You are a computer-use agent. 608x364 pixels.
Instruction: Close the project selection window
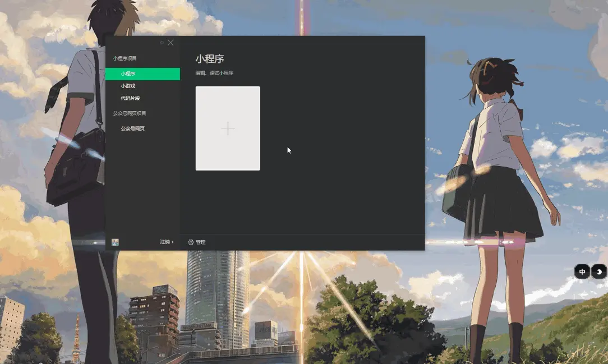171,43
